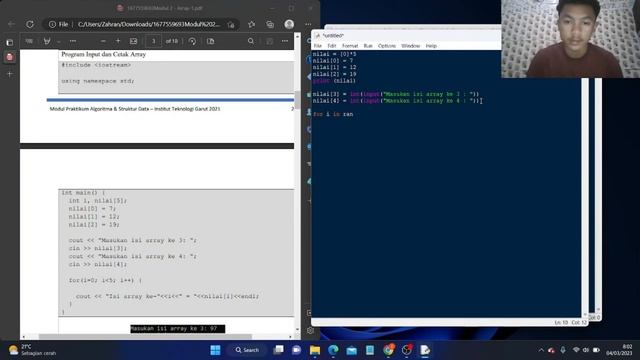Open Edge tab actions sidebar icon
The width and height of the screenshot is (640, 360).
(x=10, y=42)
